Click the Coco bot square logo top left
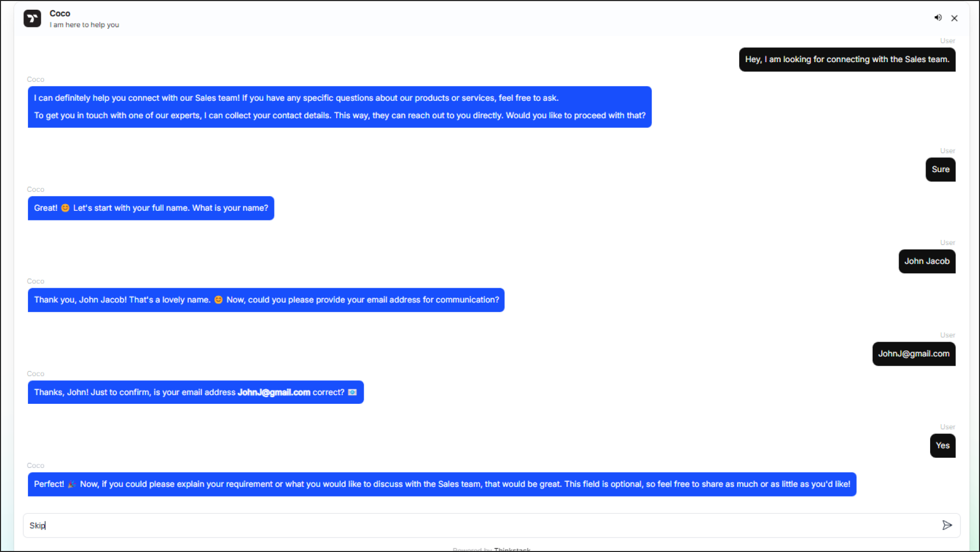 click(32, 18)
